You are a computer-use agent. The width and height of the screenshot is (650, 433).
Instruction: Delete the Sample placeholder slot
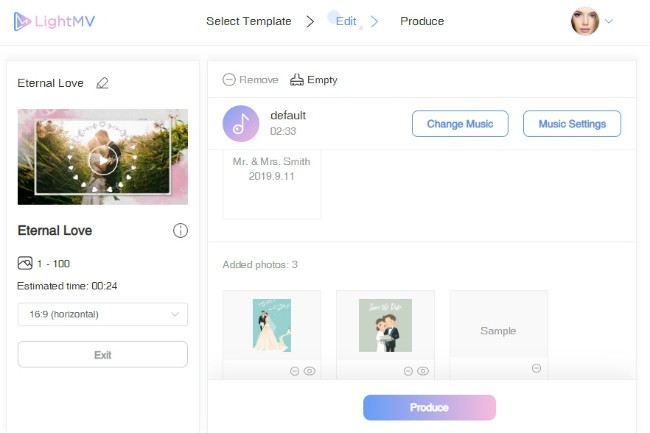coord(536,369)
